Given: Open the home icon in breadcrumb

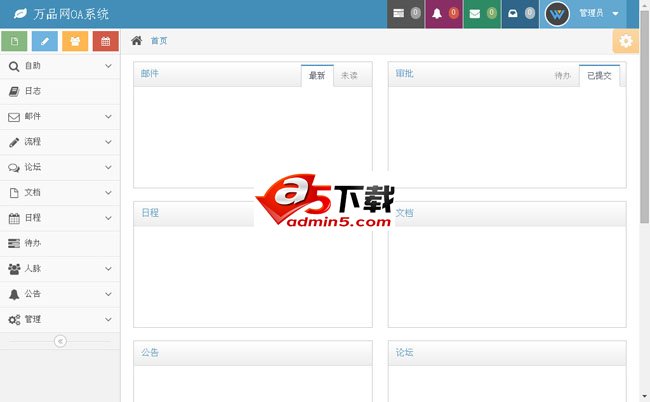Looking at the screenshot, I should tap(136, 41).
